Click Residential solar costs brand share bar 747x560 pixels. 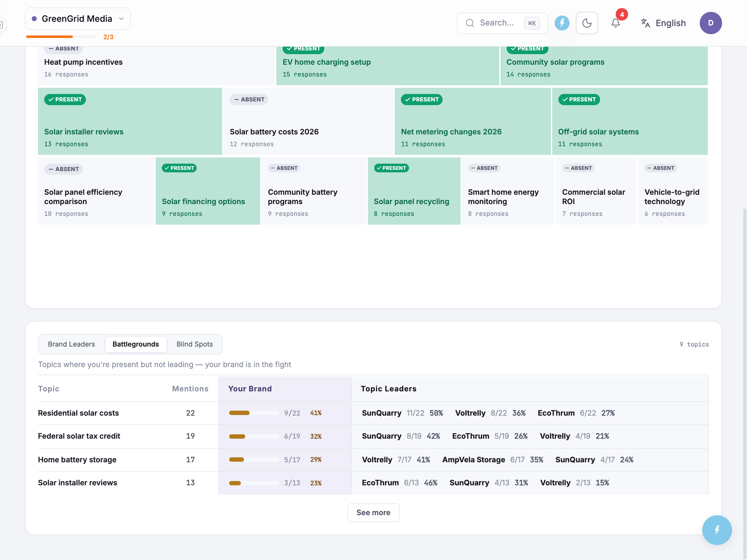coord(254,413)
